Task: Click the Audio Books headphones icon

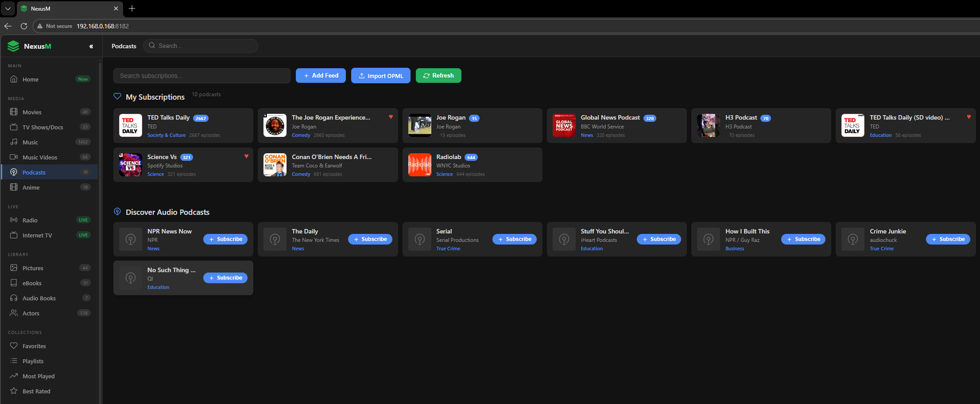Action: [x=14, y=298]
